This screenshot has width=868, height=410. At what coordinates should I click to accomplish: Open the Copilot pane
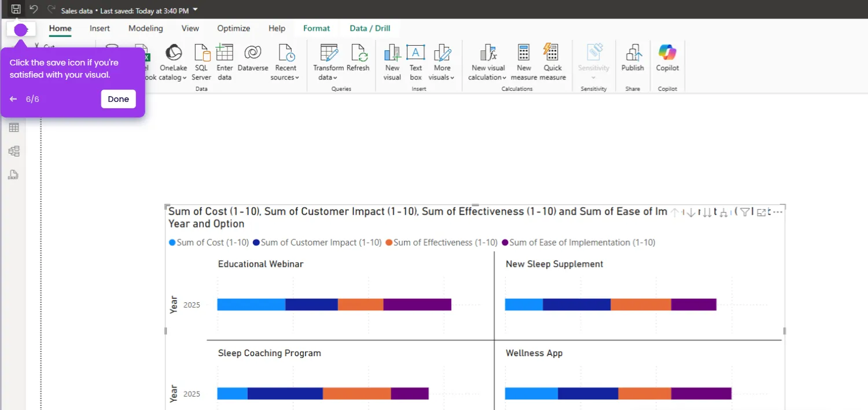[x=667, y=58]
